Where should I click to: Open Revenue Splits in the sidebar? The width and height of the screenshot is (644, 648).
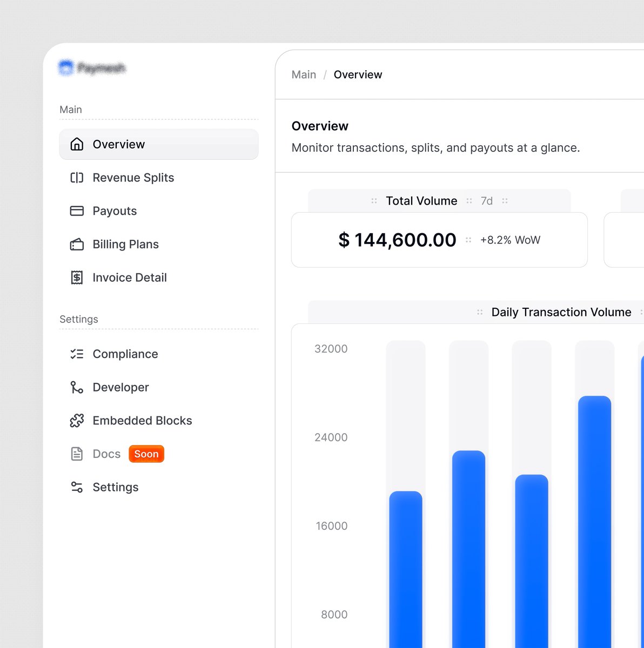pyautogui.click(x=159, y=178)
